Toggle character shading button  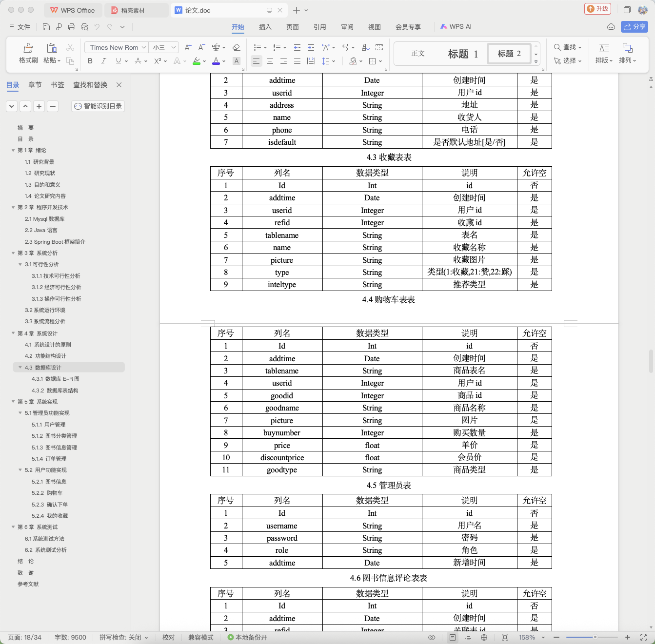[237, 61]
